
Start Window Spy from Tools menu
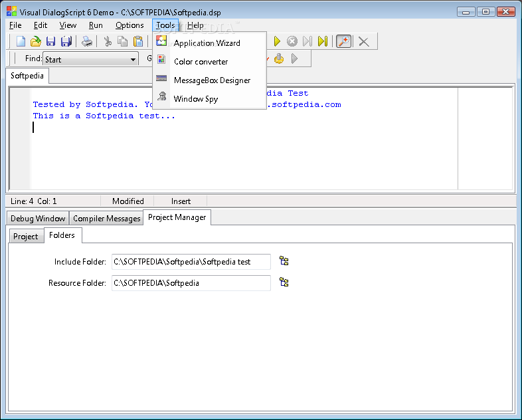[x=210, y=99]
